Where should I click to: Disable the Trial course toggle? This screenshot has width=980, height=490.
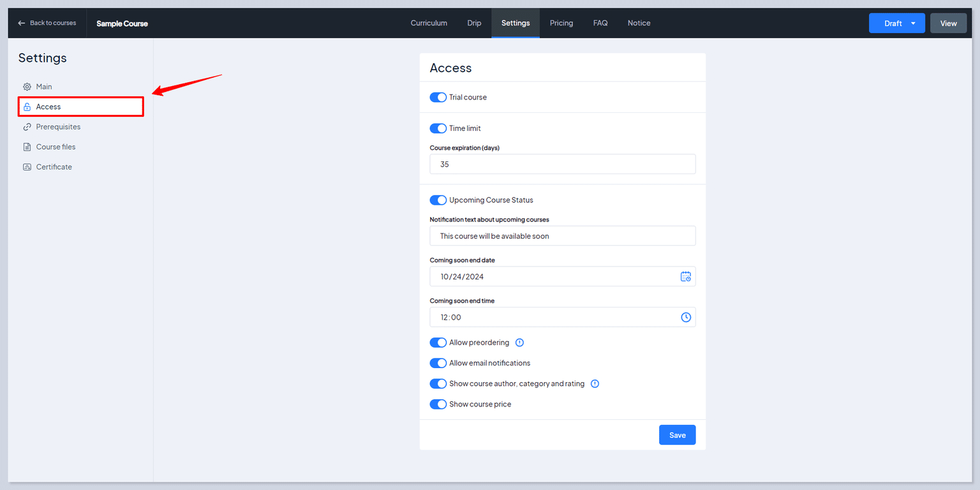coord(438,97)
